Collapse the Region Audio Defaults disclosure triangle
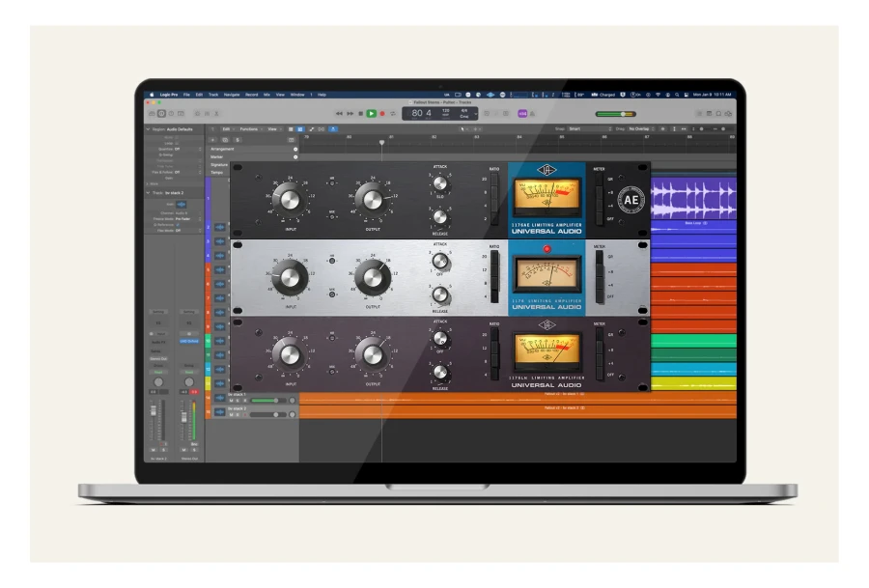Screen dimensions: 869x588 coord(148,129)
